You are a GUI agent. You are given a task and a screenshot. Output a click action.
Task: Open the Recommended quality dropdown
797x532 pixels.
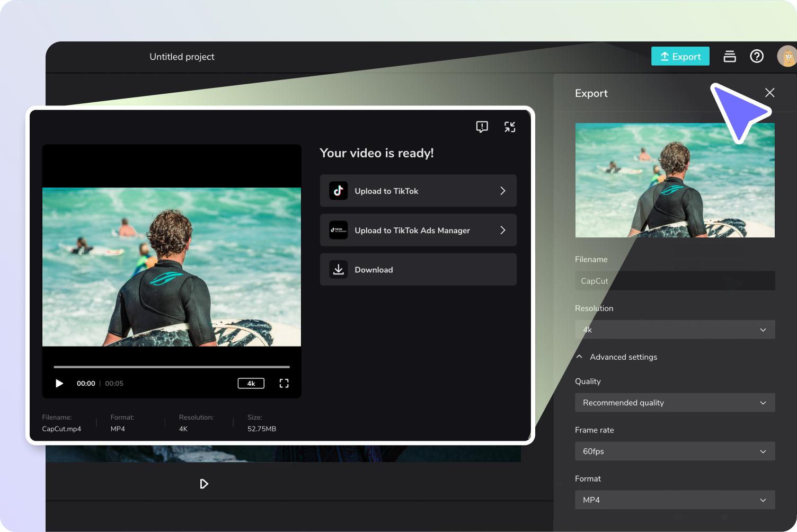click(x=675, y=403)
